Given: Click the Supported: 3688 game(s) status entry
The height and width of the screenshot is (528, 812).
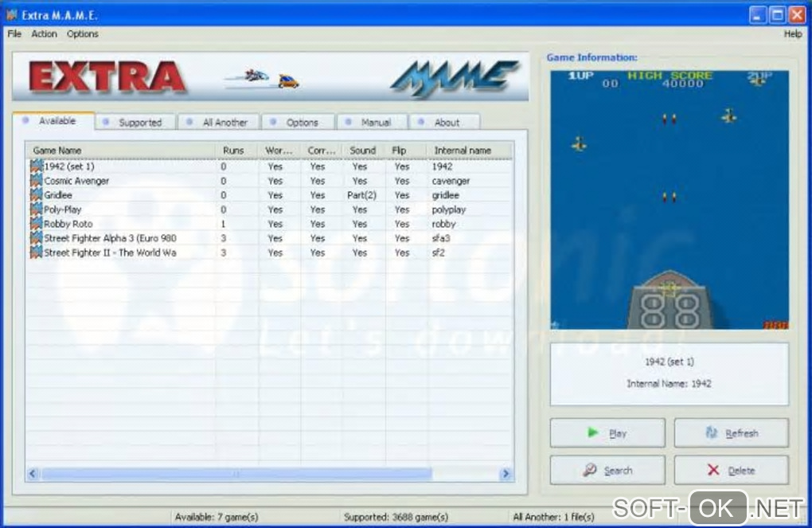Looking at the screenshot, I should pyautogui.click(x=396, y=517).
